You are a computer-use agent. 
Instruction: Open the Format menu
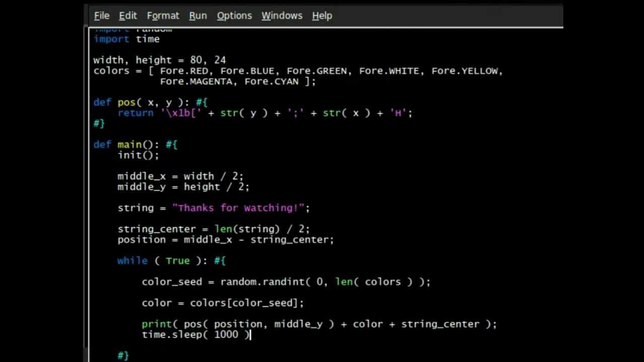pyautogui.click(x=163, y=16)
